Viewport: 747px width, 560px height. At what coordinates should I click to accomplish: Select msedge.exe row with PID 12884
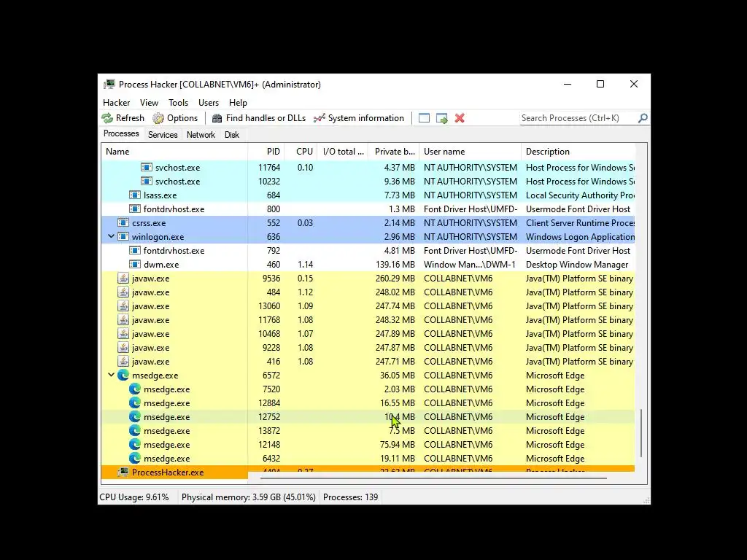(x=368, y=402)
